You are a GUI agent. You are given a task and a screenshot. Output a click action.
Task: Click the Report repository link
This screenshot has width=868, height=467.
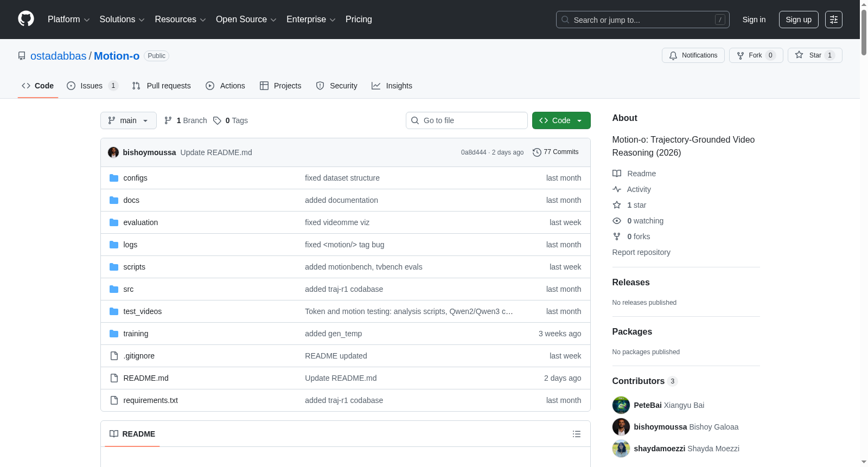[641, 252]
